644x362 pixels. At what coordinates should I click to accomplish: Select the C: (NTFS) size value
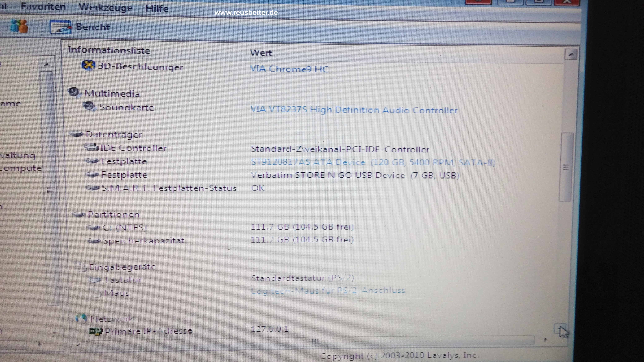tap(302, 227)
